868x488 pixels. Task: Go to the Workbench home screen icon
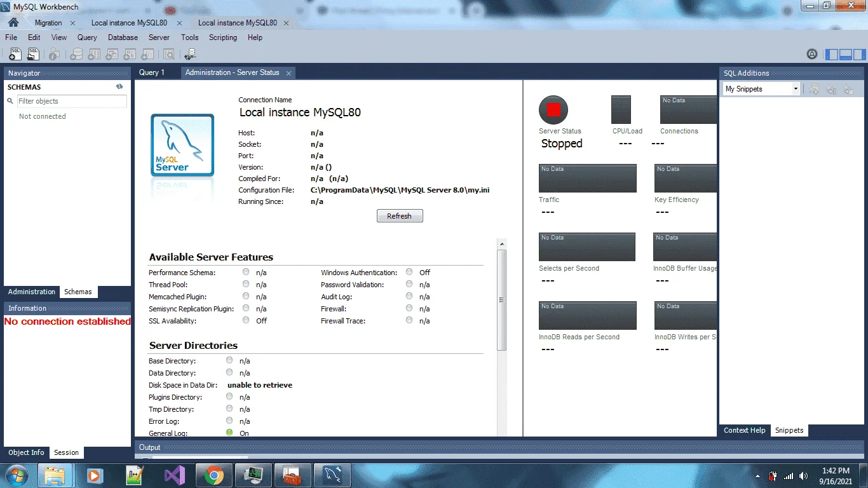pos(13,22)
